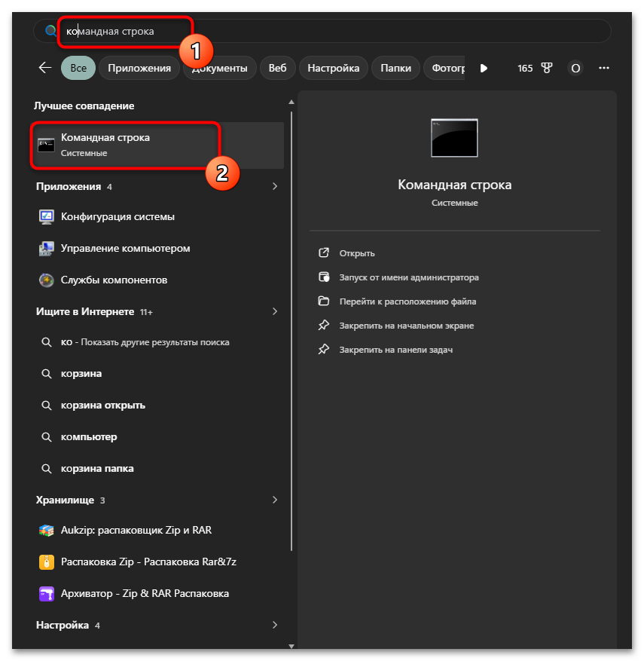Expand the Ищите в Интернете section chevron
Image resolution: width=644 pixels, height=661 pixels.
(275, 311)
